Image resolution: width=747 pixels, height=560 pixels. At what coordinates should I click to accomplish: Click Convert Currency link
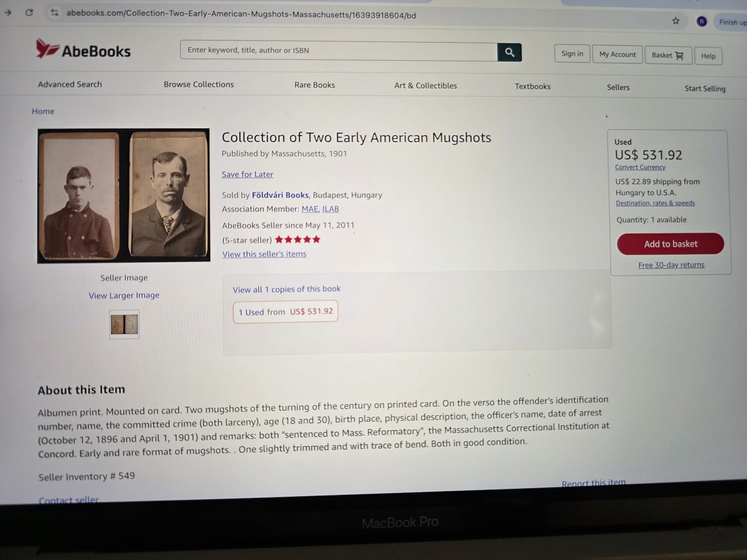click(640, 167)
